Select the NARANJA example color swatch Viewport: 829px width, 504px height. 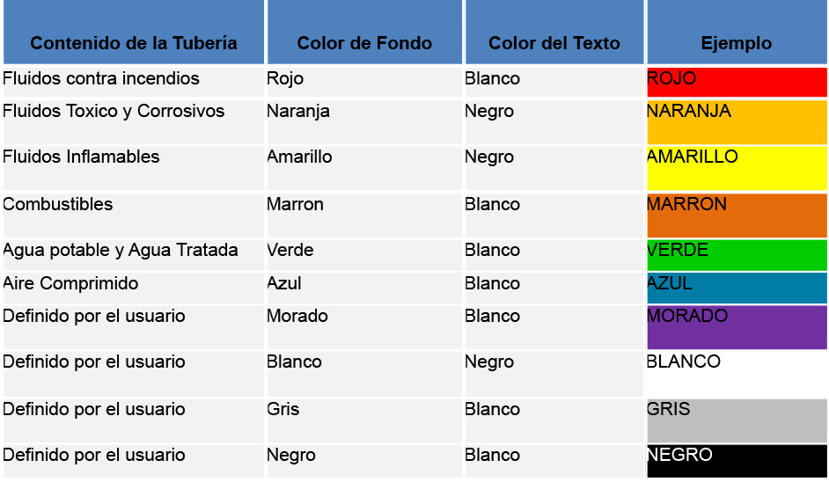tap(737, 122)
